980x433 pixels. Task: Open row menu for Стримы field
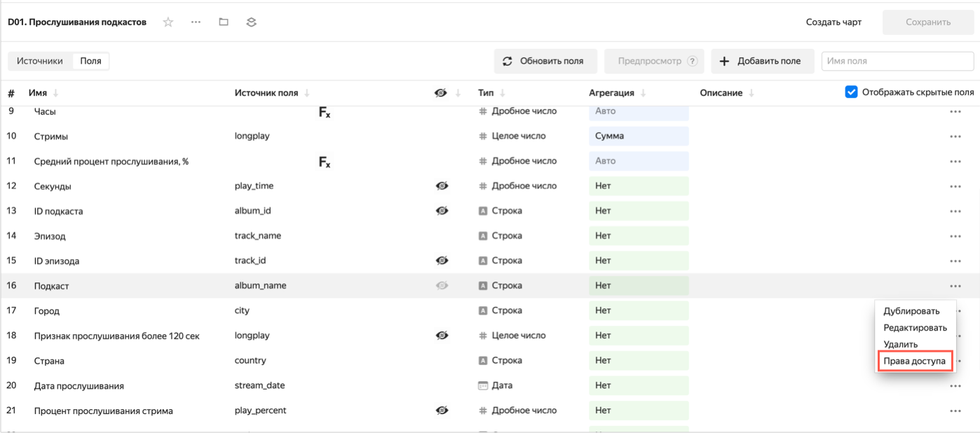[955, 137]
